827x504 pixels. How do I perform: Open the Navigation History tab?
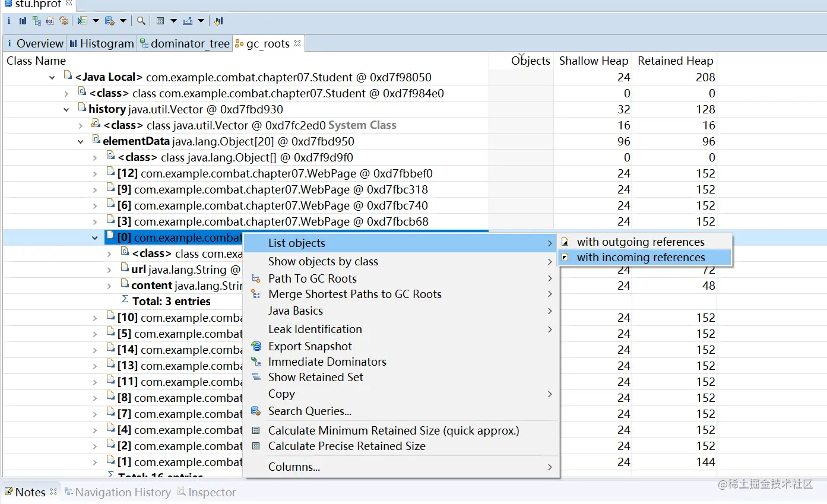coord(118,492)
